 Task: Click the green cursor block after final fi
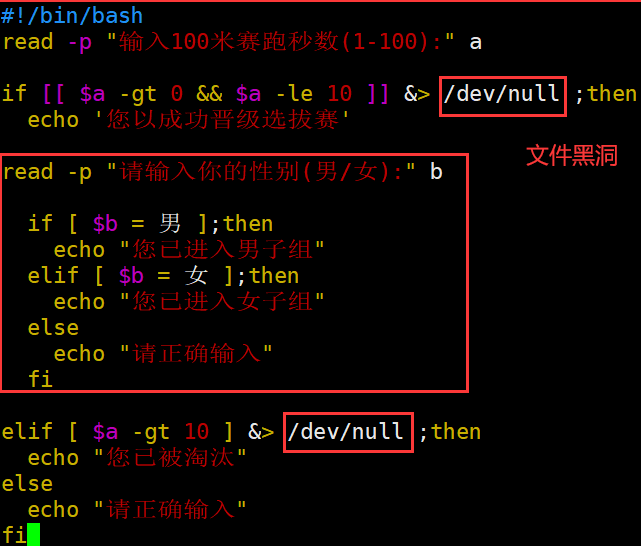pos(34,535)
